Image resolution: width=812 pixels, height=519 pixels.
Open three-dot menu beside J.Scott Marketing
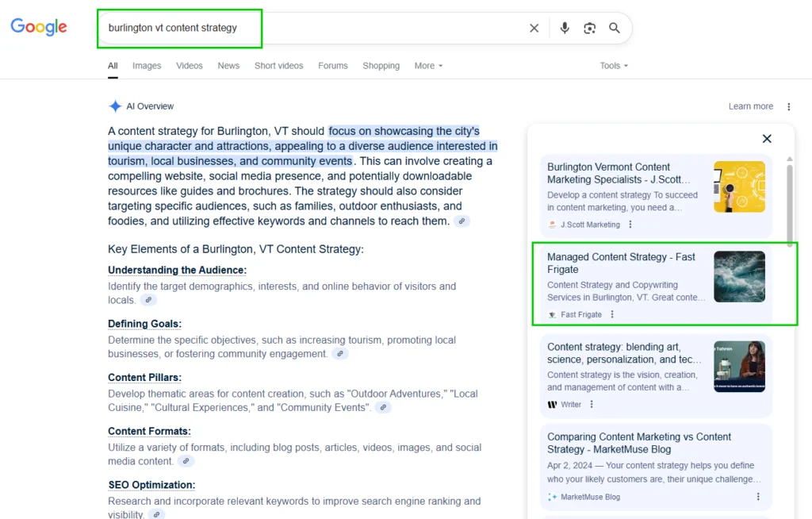click(631, 225)
